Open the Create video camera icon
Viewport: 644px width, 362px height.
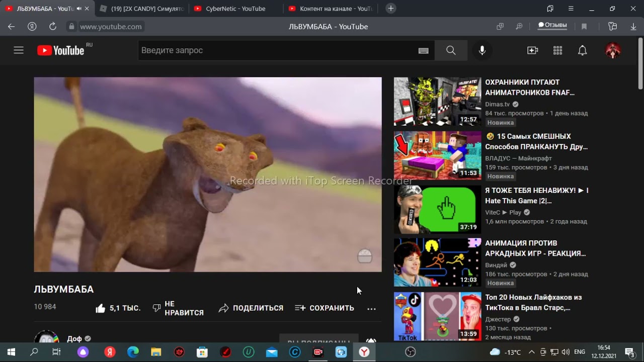point(532,50)
